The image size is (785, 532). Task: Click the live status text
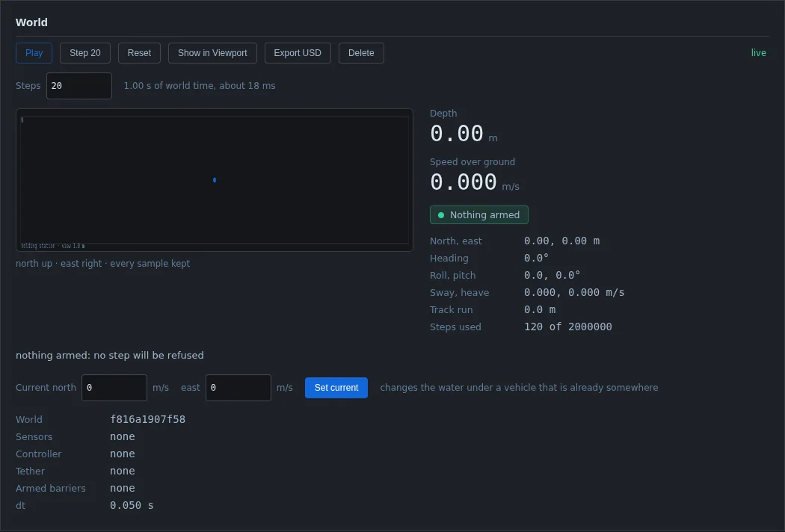point(759,53)
